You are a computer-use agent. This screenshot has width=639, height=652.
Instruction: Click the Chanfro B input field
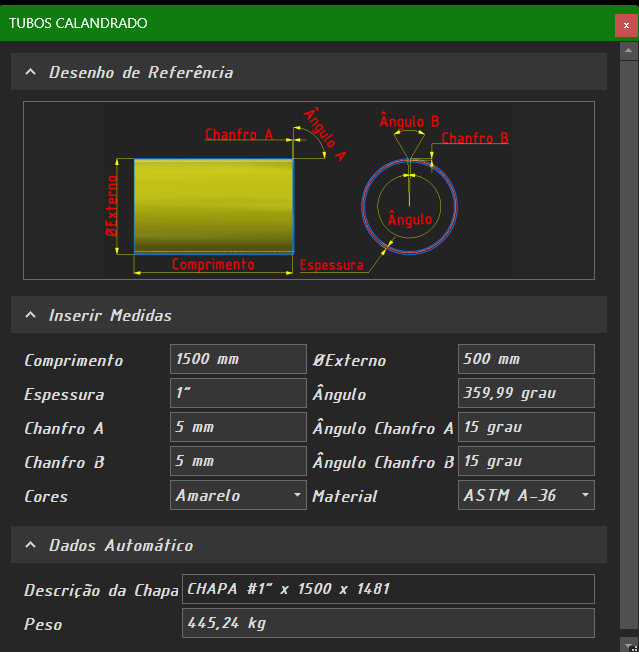pos(238,461)
